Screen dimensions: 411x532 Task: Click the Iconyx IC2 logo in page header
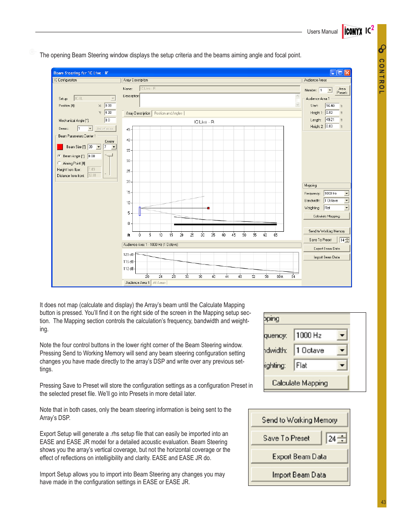click(x=358, y=31)
